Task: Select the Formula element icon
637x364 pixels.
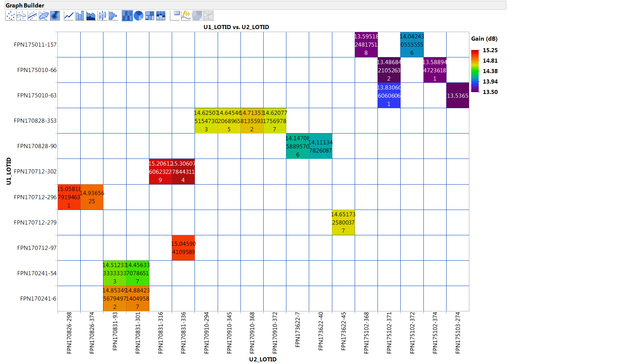Action: [x=186, y=16]
